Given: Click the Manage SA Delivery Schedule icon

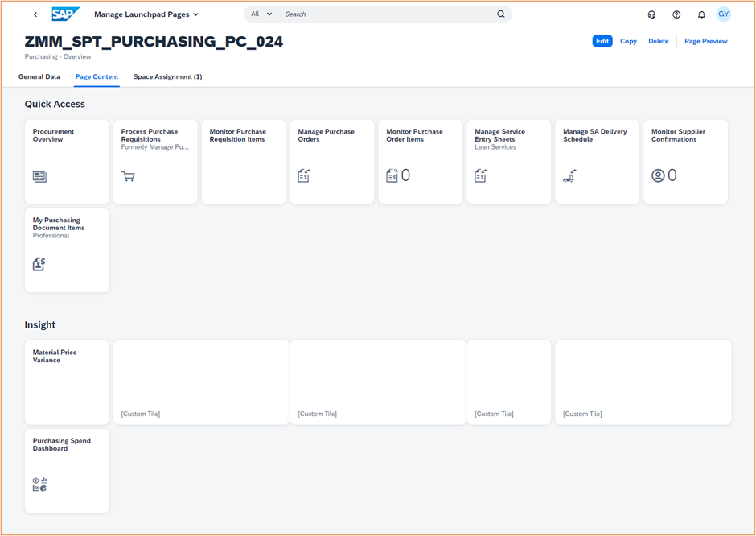Looking at the screenshot, I should [570, 176].
